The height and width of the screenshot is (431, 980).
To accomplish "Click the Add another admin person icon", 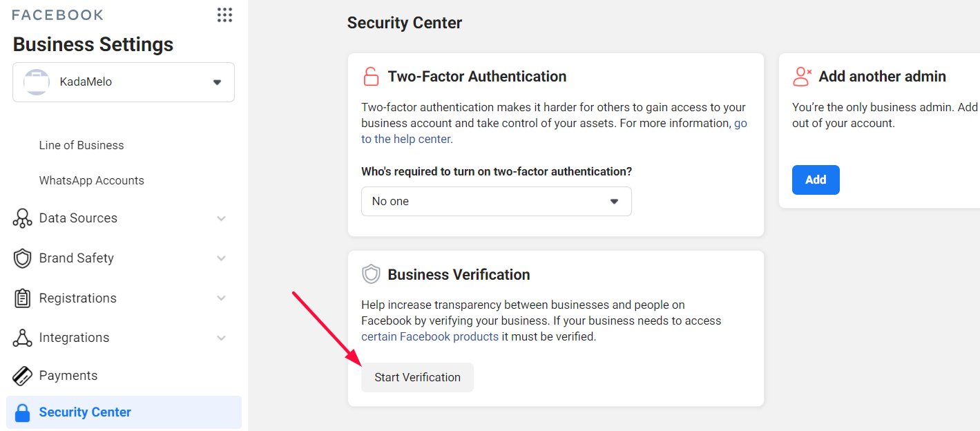I will (803, 76).
